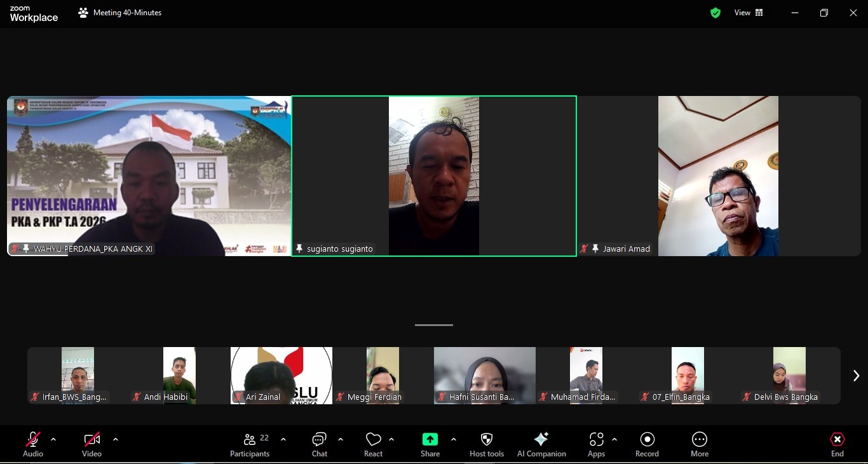Expand video options arrow next to Video

pyautogui.click(x=116, y=439)
